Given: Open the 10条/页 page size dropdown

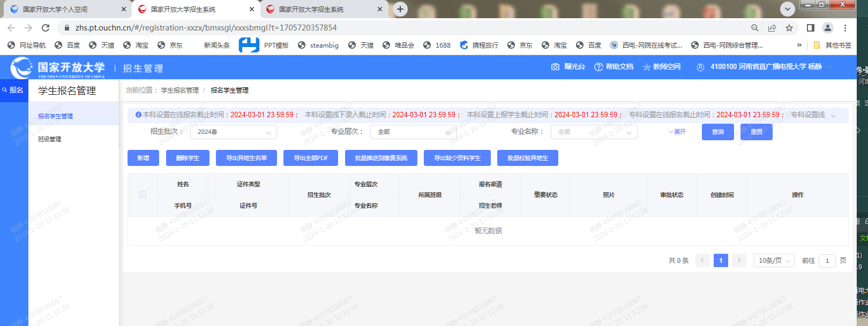Looking at the screenshot, I should point(774,261).
